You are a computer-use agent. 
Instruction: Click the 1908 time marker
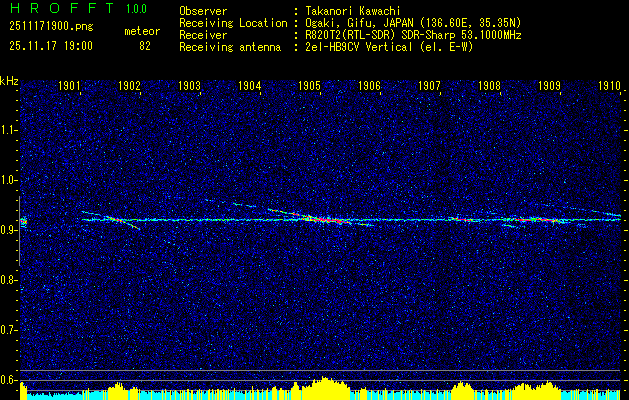click(489, 85)
